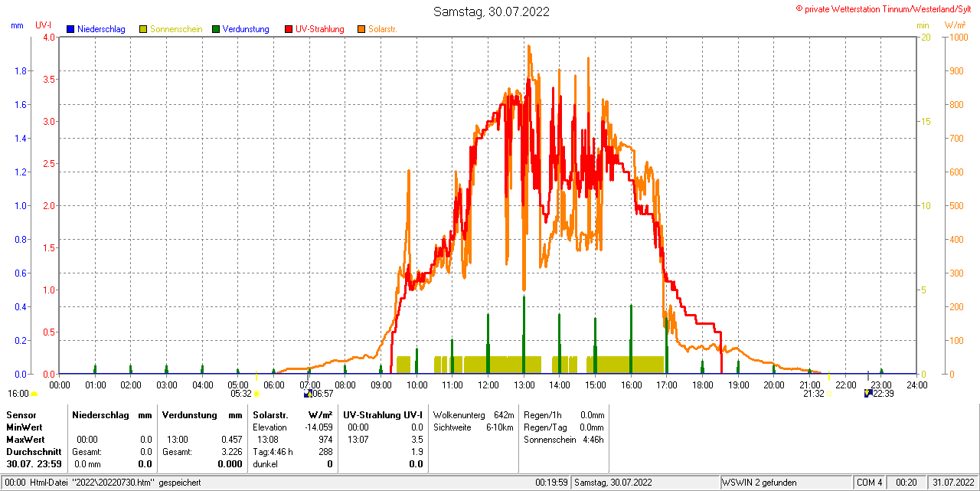Click the MinWert row header

tap(24, 427)
